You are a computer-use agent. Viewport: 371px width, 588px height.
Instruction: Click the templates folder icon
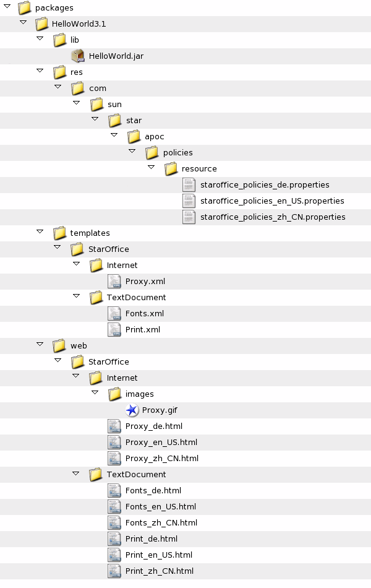pyautogui.click(x=59, y=233)
